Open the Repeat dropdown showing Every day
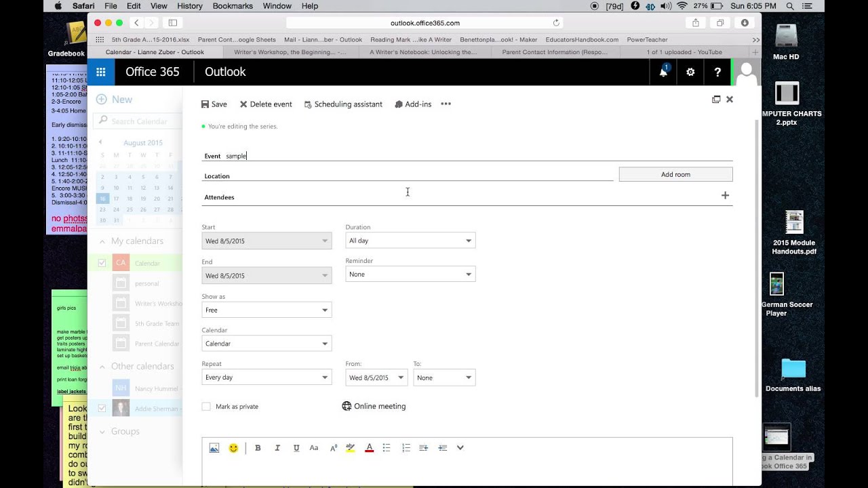 click(x=267, y=378)
